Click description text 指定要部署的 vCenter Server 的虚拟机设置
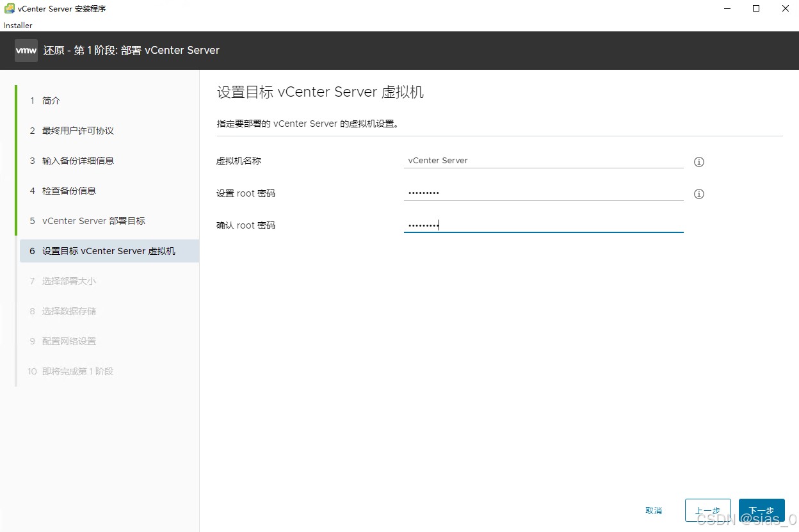Screen dimensions: 799x532 pos(308,124)
